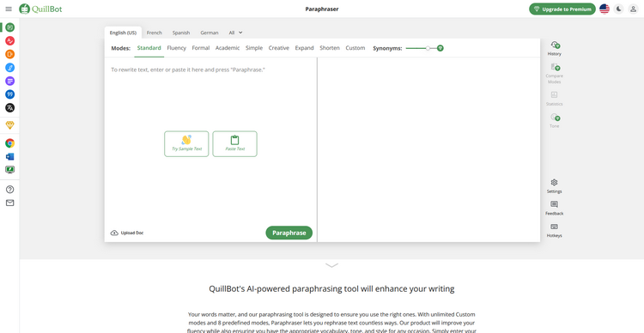Expand content below via down chevron
644x333 pixels.
coord(331,265)
